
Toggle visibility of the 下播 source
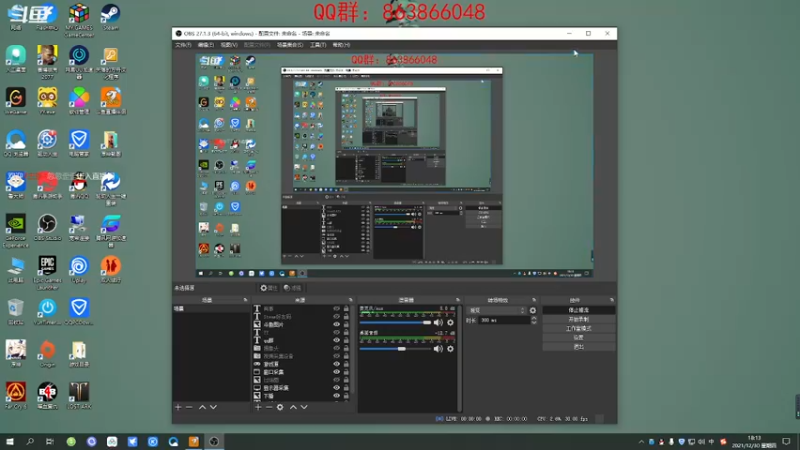pyautogui.click(x=336, y=395)
